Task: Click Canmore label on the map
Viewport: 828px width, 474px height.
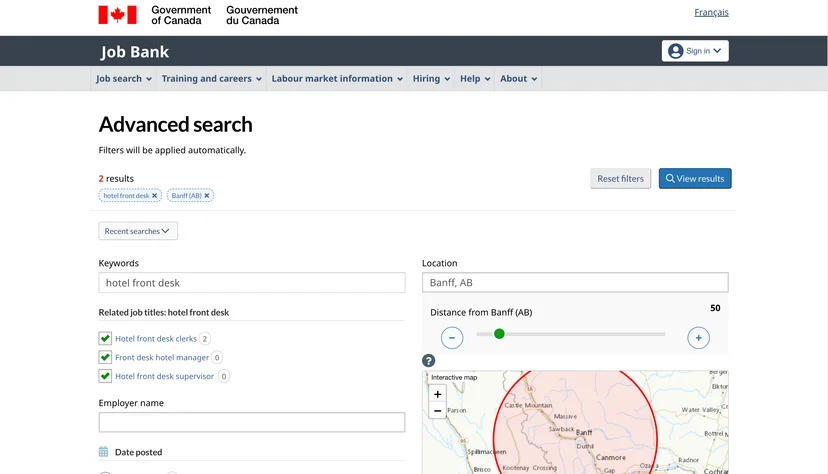Action: tap(610, 458)
